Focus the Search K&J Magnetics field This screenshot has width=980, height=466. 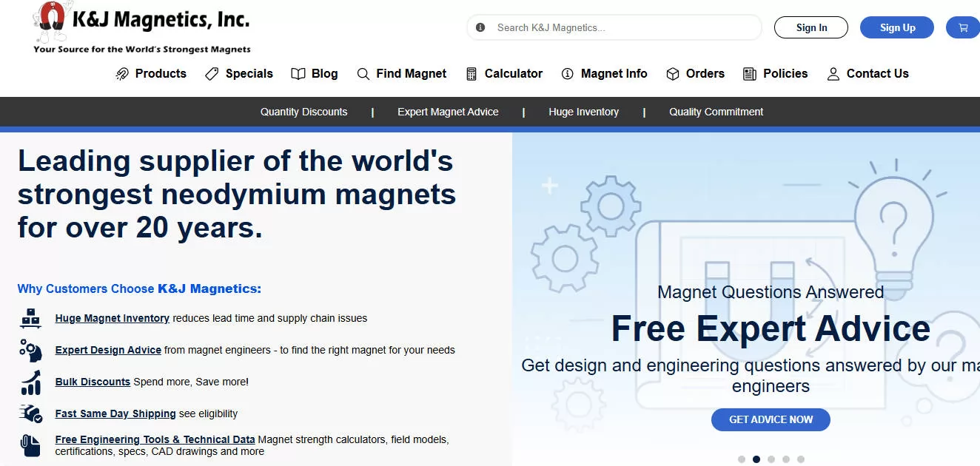tap(614, 27)
